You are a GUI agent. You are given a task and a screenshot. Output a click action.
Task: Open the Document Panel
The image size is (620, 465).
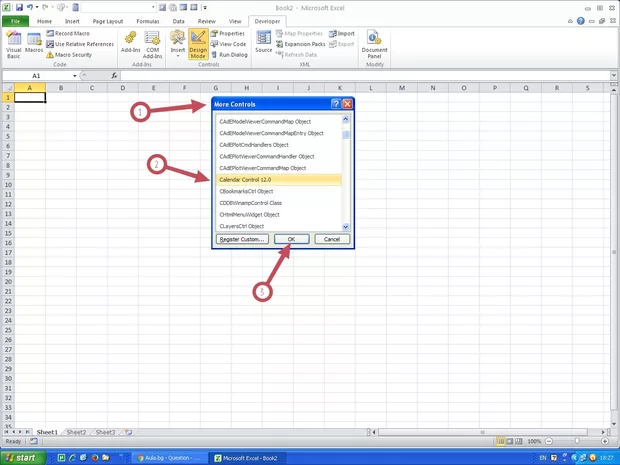point(375,42)
